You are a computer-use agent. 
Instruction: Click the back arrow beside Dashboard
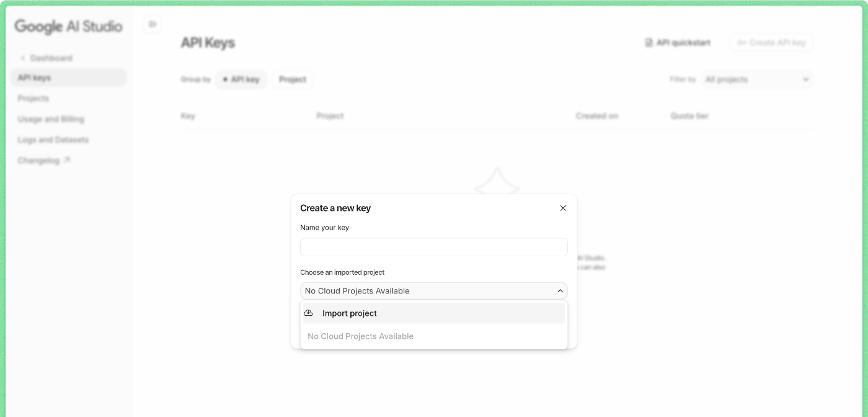(x=23, y=58)
